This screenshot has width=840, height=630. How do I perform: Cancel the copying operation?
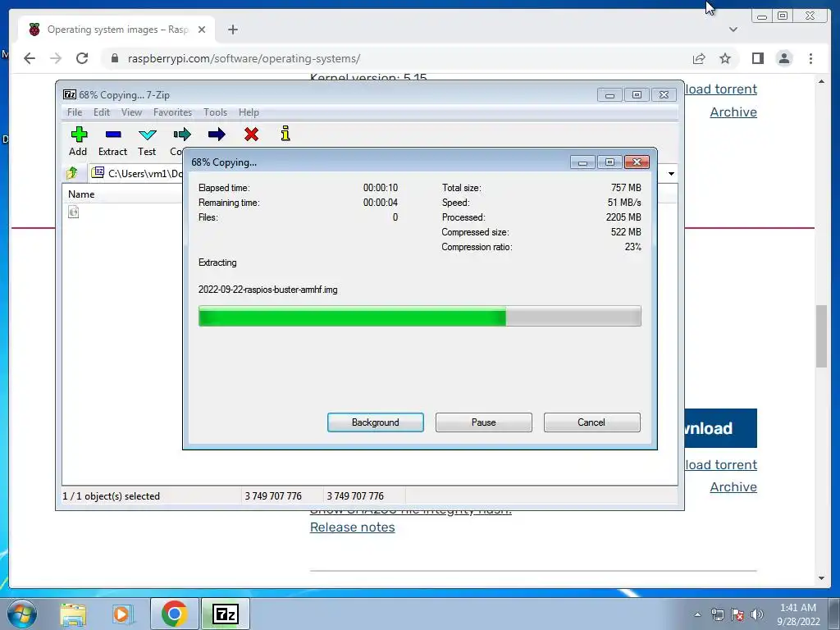(x=591, y=422)
